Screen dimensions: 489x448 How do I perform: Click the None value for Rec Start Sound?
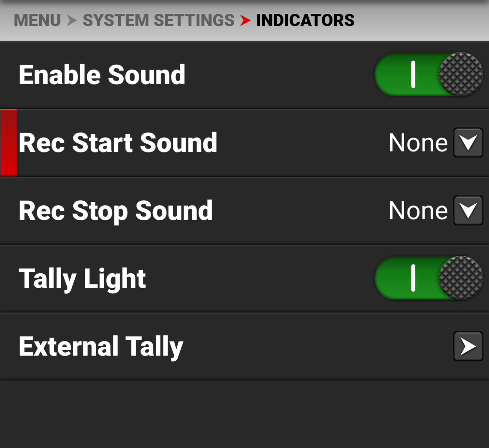pos(418,143)
